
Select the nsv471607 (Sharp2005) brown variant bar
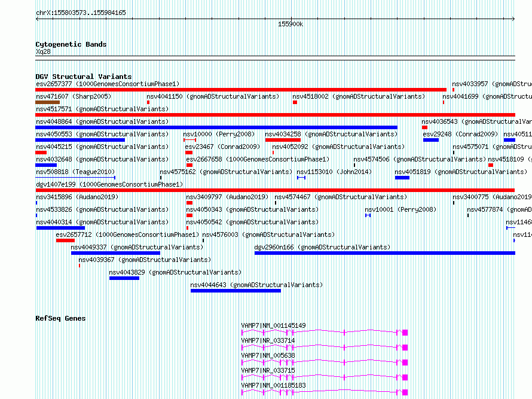(x=47, y=102)
